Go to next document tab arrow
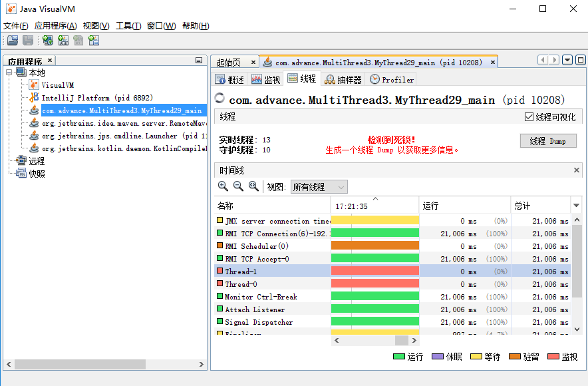 pyautogui.click(x=554, y=60)
